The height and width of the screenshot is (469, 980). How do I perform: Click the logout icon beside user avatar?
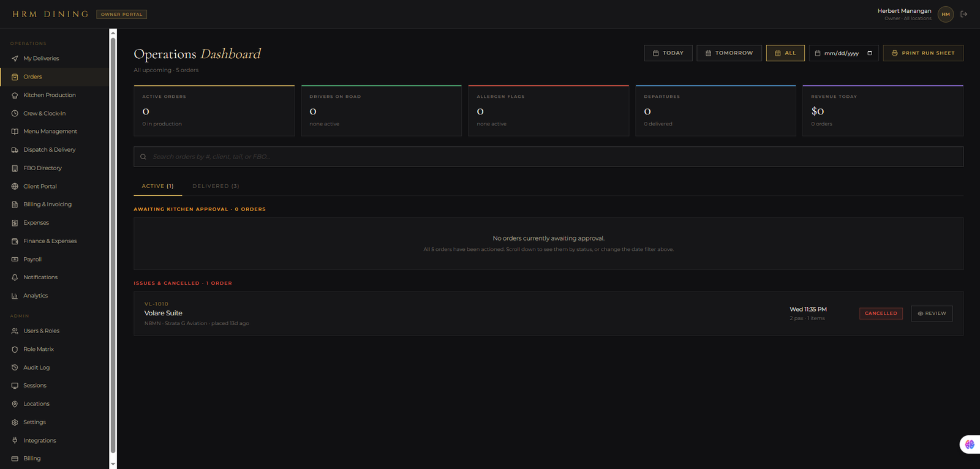click(964, 14)
